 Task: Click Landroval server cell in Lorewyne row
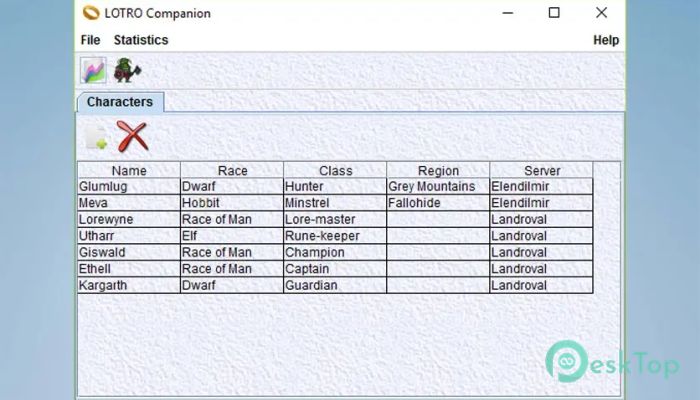(x=542, y=220)
